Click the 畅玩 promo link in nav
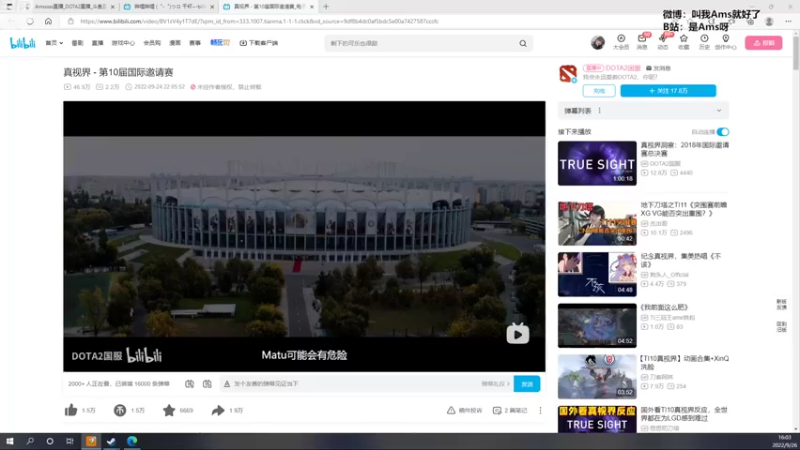The height and width of the screenshot is (450, 800). [220, 43]
